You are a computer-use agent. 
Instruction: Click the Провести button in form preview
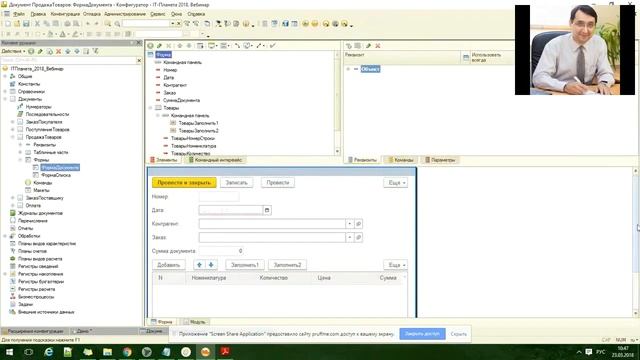(278, 182)
